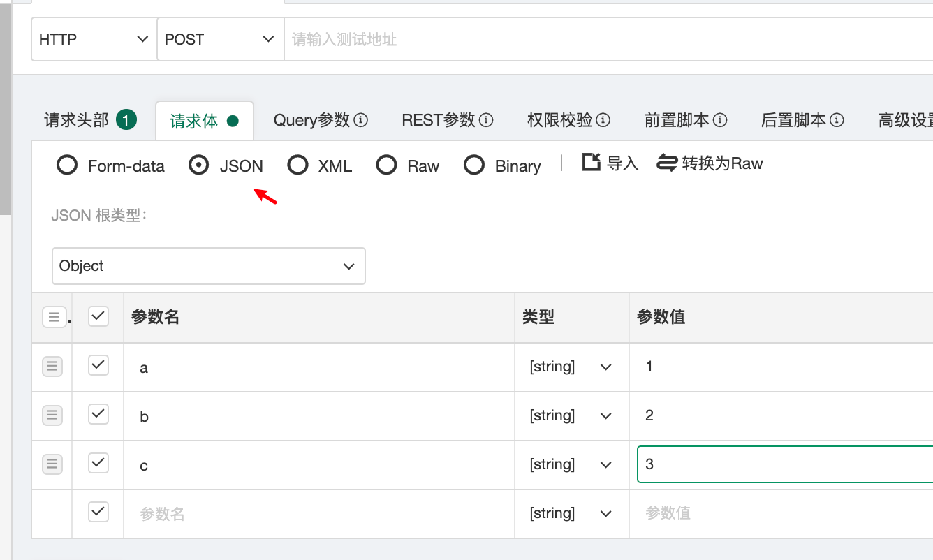The width and height of the screenshot is (933, 560).
Task: Click the info icon beside Query参数
Action: [x=361, y=120]
